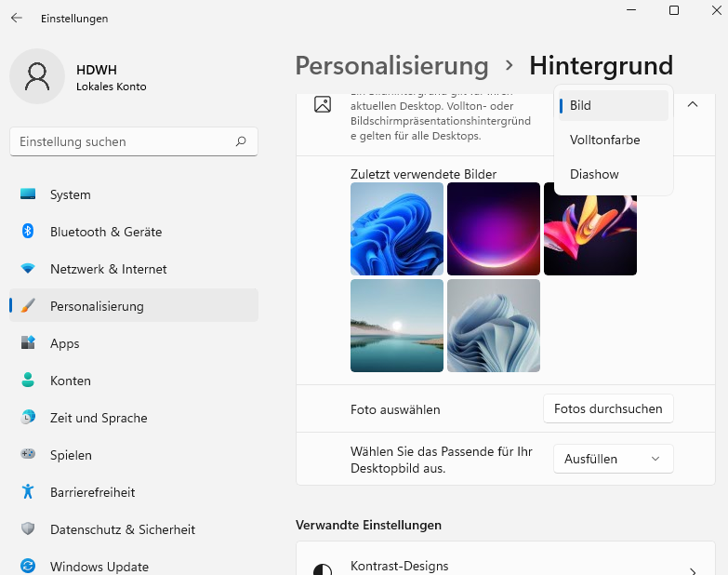Click the gamepad Spielen icon
The image size is (728, 575).
[x=28, y=454]
